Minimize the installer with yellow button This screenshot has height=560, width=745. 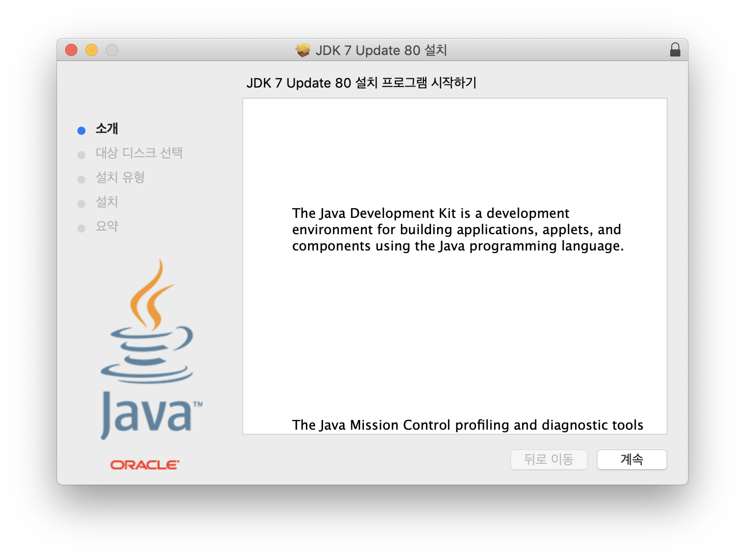(92, 50)
